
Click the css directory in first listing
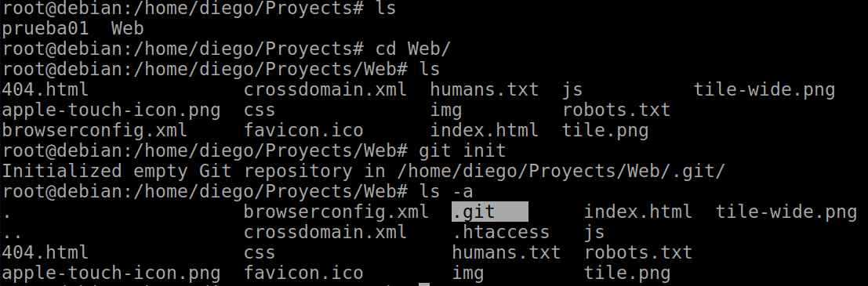point(259,110)
